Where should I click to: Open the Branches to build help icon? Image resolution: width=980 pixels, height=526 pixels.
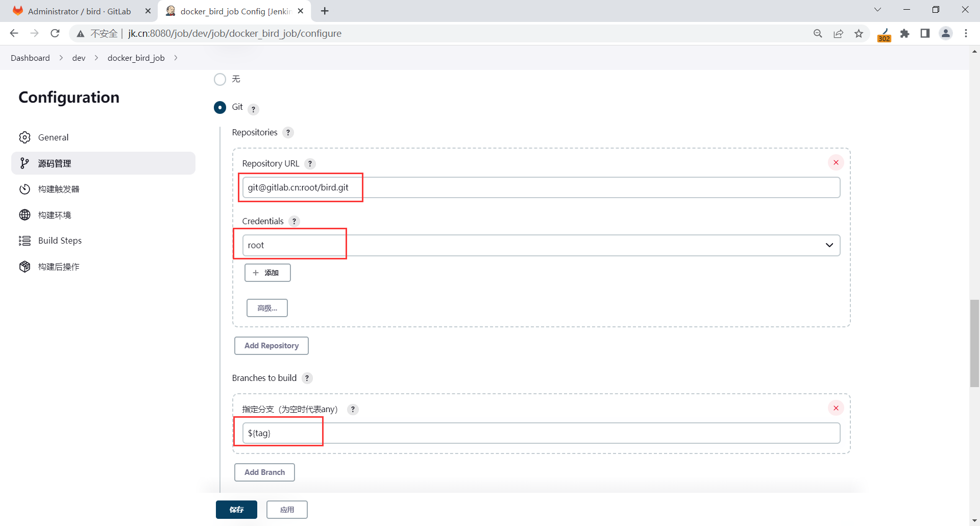click(x=307, y=378)
